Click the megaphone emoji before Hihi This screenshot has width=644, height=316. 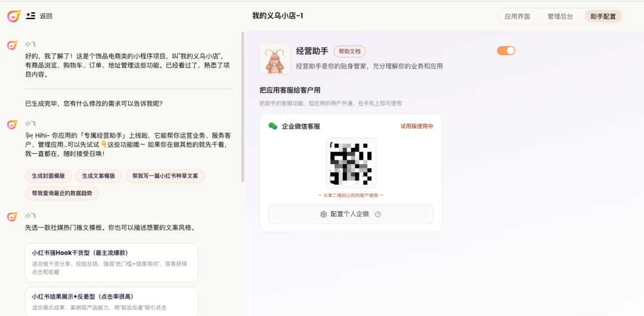click(x=29, y=135)
